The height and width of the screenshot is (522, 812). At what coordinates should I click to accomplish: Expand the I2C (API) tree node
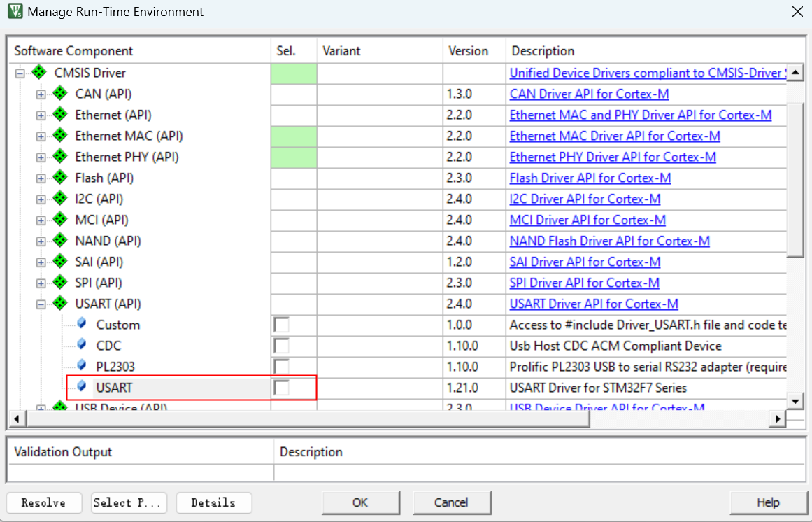point(41,199)
